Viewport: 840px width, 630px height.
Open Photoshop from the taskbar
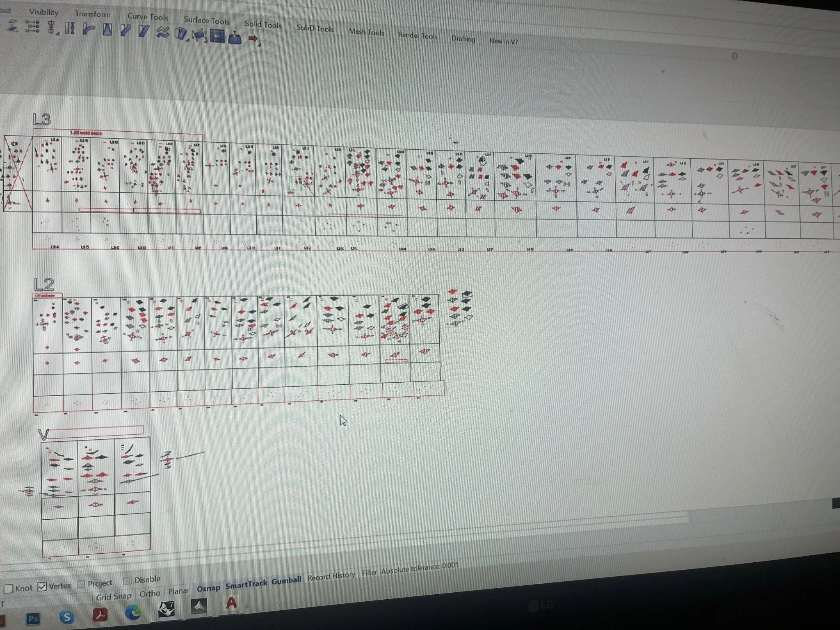(33, 618)
